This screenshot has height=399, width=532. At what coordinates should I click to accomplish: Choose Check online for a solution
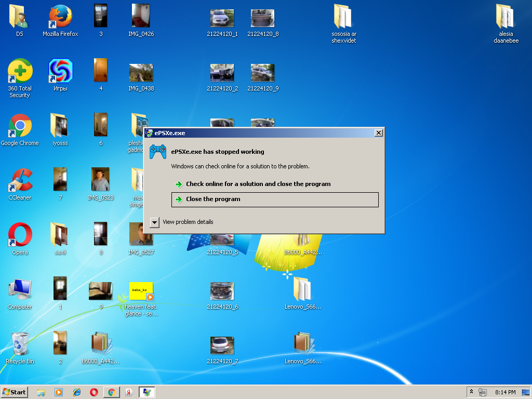[x=258, y=184]
